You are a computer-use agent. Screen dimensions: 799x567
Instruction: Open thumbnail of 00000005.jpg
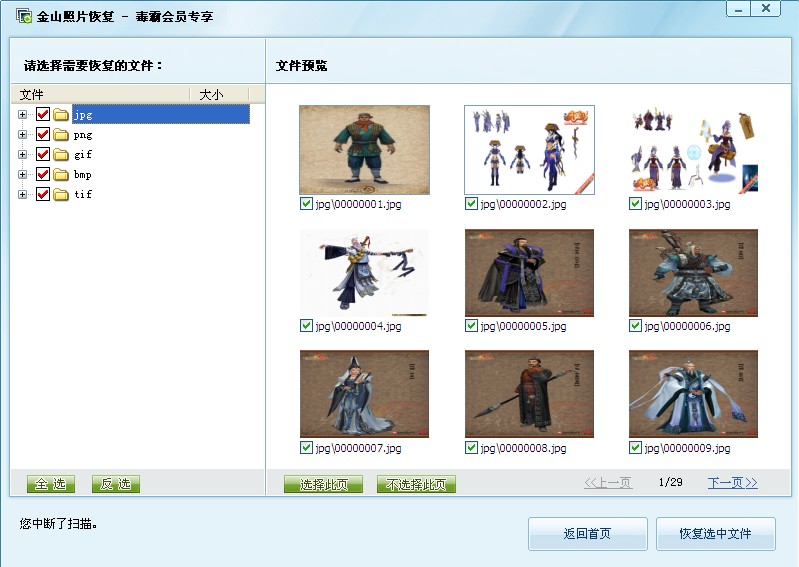pos(529,273)
